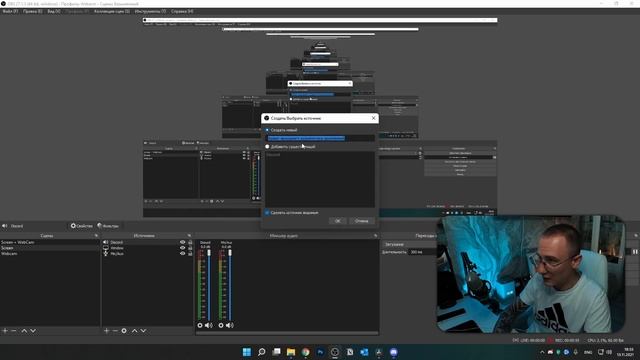
Task: Show hidden system tray icons chevron
Action: (542, 352)
